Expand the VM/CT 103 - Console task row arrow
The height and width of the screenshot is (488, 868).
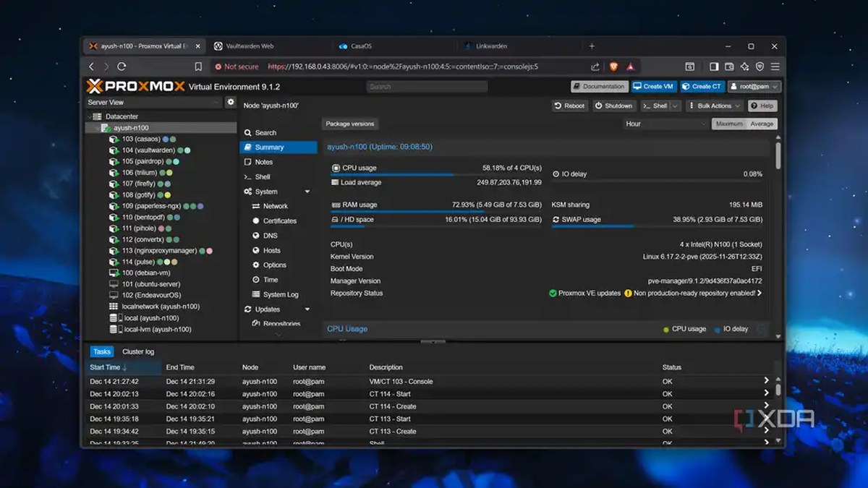pos(767,381)
